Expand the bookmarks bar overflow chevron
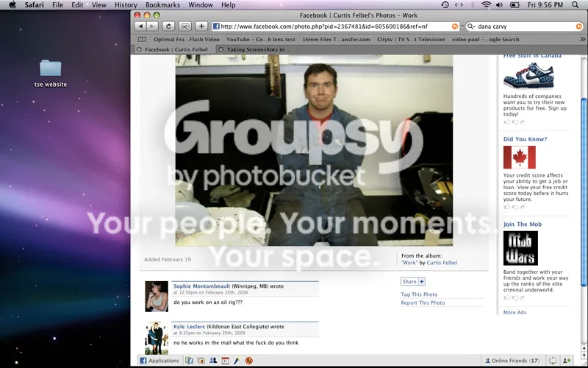Screen dimensions: 588x368 coord(582,40)
